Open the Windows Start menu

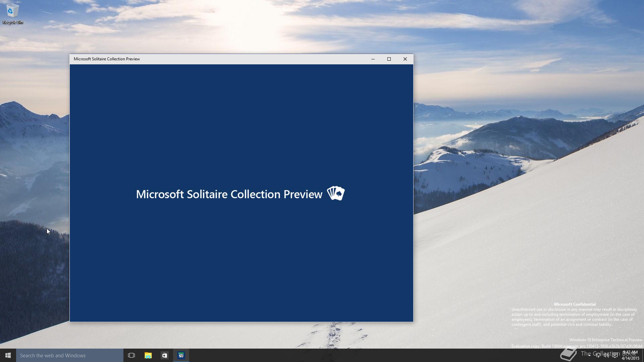pyautogui.click(x=8, y=355)
